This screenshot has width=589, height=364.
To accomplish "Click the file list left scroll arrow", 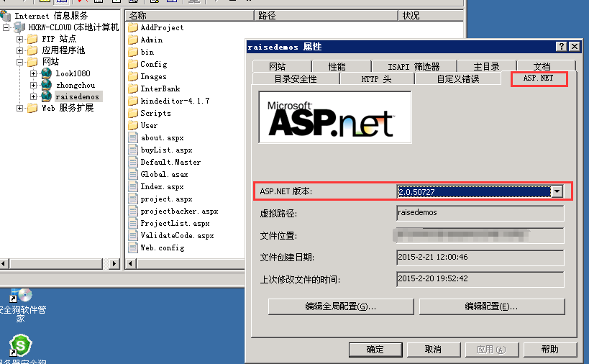I will (x=130, y=264).
